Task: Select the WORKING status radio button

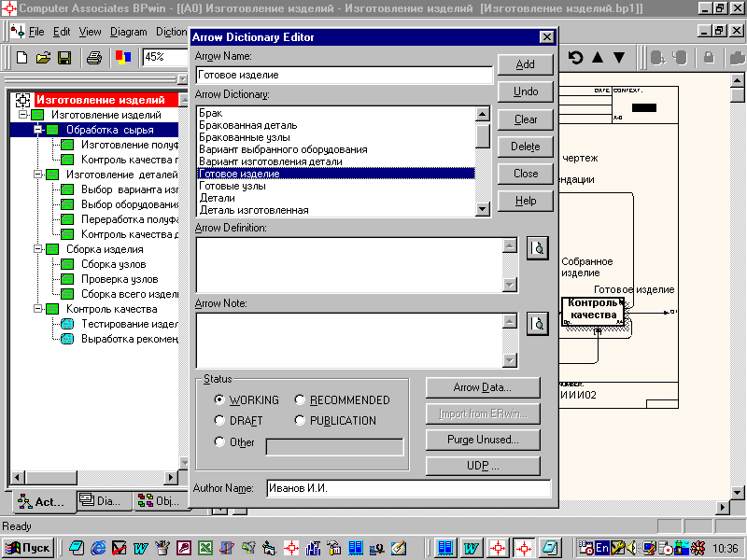Action: pyautogui.click(x=219, y=399)
